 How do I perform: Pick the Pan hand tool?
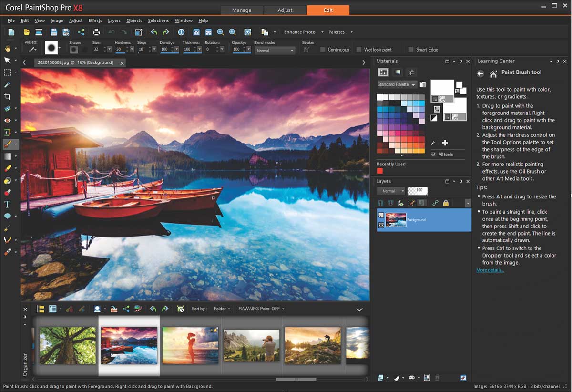(x=7, y=48)
